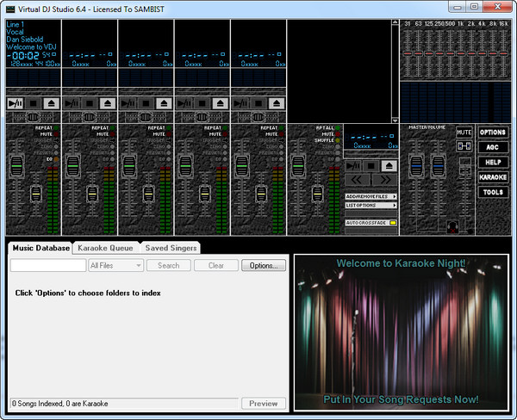Expand the List Options menu

(x=371, y=206)
